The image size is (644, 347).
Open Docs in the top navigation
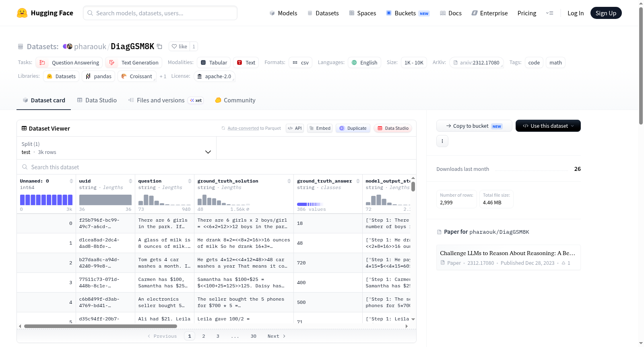tap(450, 13)
